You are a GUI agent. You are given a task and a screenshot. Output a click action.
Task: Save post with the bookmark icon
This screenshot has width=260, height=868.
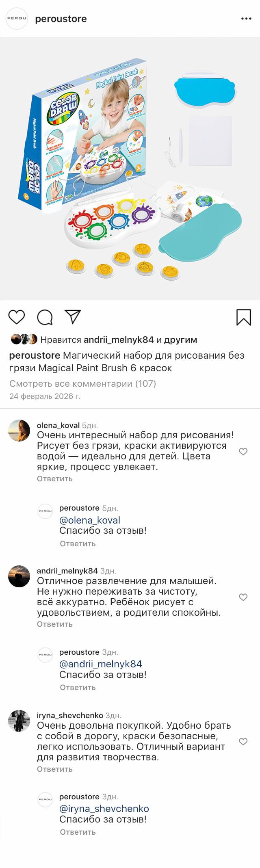point(243,317)
